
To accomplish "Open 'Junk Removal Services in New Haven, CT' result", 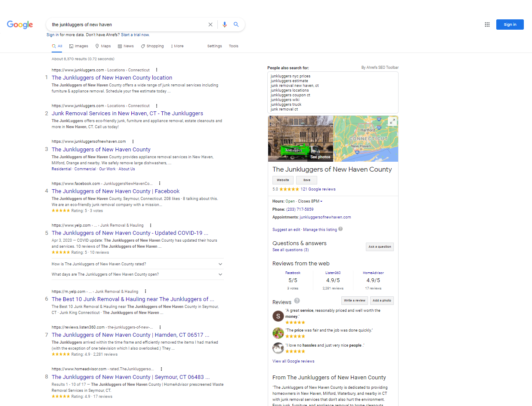I will click(x=127, y=114).
